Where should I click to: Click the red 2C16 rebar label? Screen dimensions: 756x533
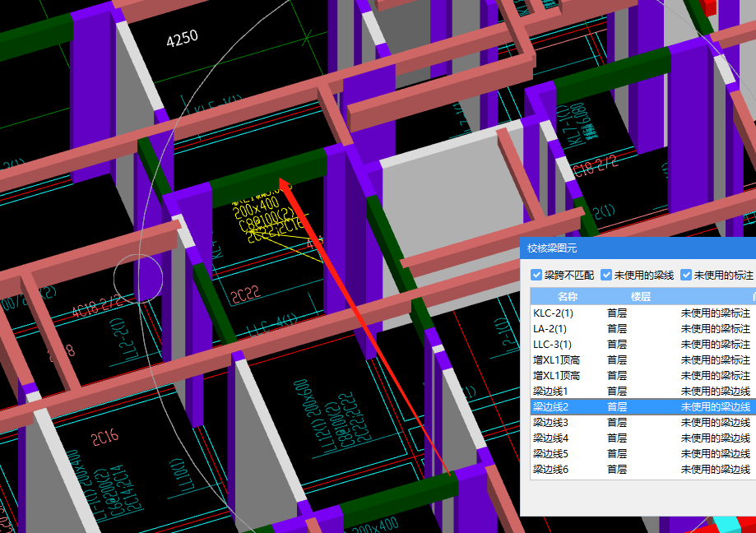click(x=104, y=437)
